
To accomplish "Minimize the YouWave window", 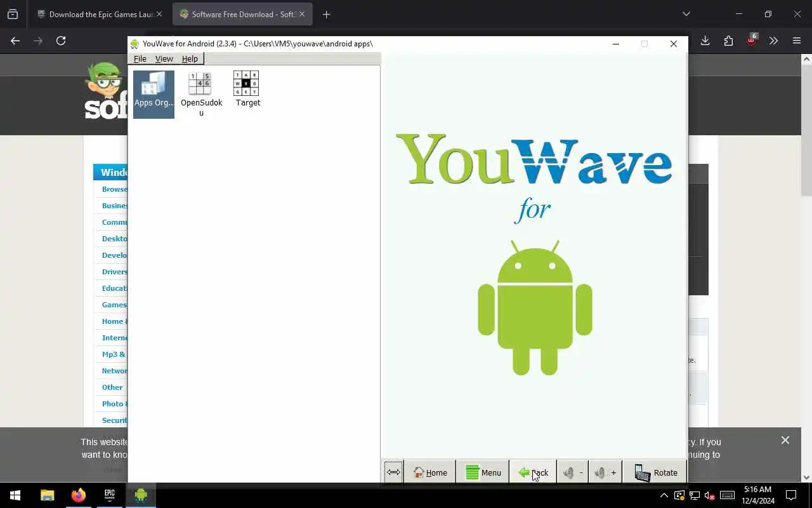I will point(615,44).
